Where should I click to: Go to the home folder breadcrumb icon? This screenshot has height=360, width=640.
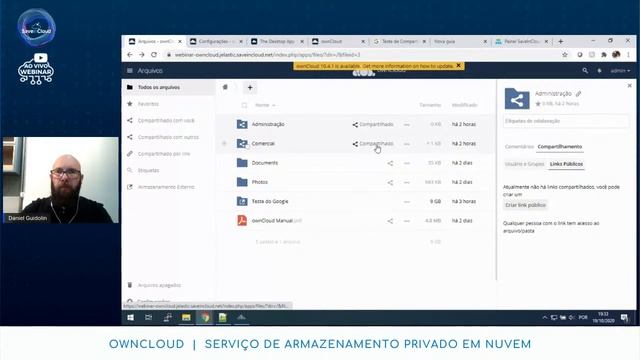(225, 87)
